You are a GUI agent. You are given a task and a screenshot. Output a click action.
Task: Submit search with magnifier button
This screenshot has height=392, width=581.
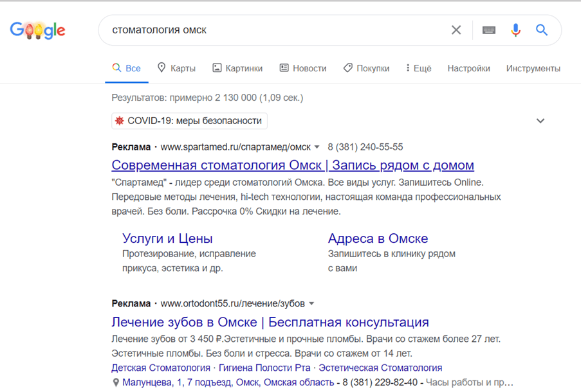(x=541, y=30)
